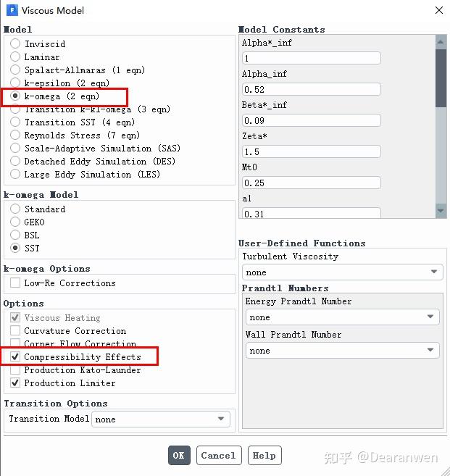Choose the GEKO k-omega model
Screen dimensions: 450x476
click(15, 222)
